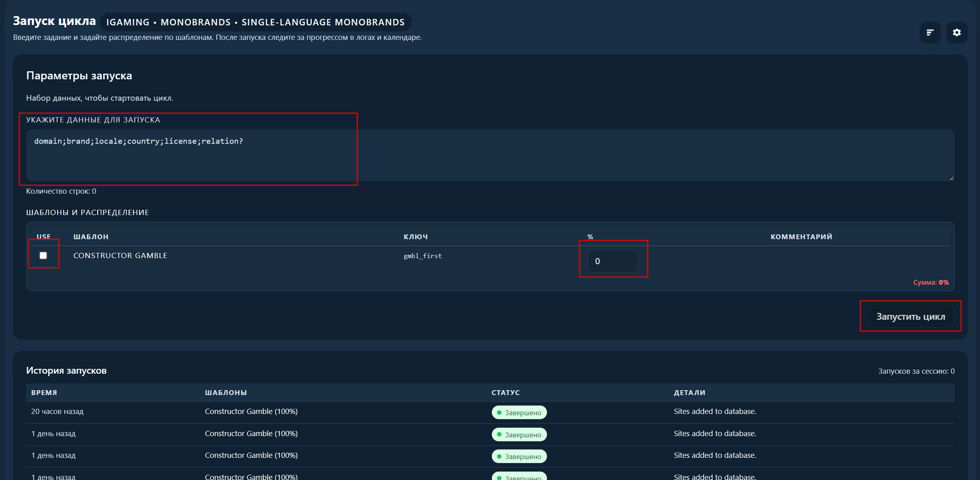Click the СТАТУС column header
This screenshot has height=480, width=980.
click(506, 393)
